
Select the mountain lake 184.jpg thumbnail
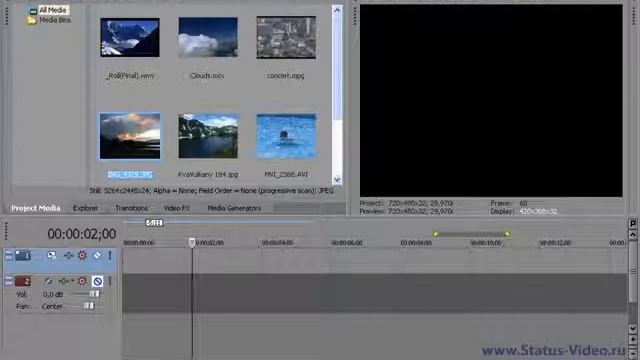208,136
